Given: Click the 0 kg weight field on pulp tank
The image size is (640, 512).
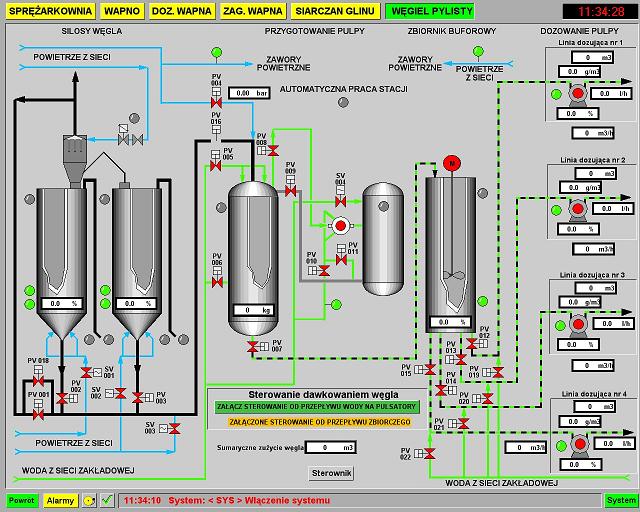Looking at the screenshot, I should tap(253, 310).
